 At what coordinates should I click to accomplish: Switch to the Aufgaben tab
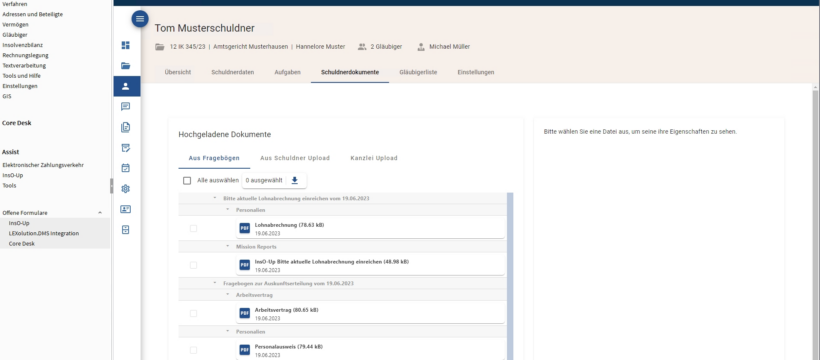pos(288,72)
